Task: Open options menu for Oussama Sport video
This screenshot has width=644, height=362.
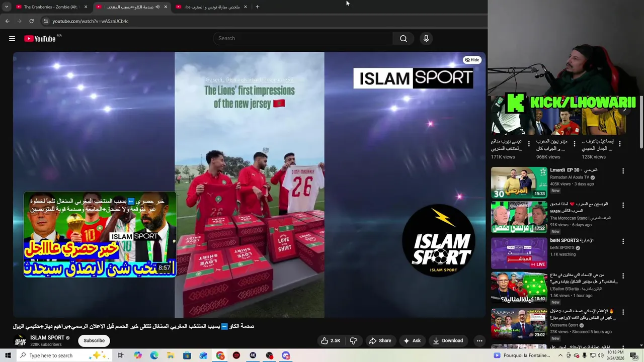Action: click(x=623, y=312)
